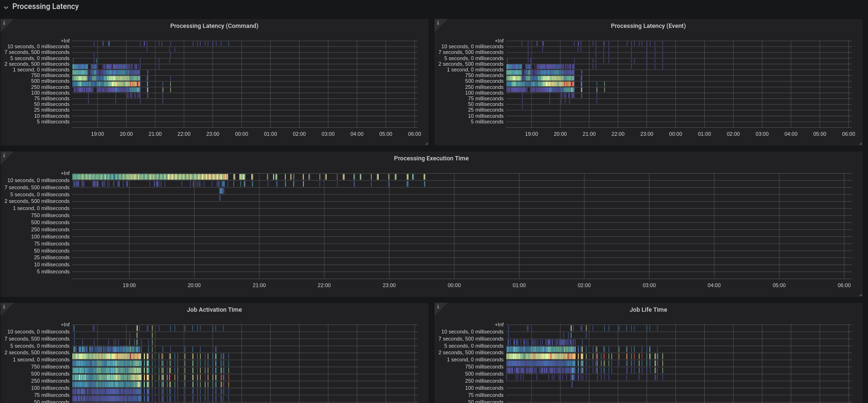Open info icon on Processing Latency (Command) panel
The height and width of the screenshot is (403, 868).
[x=4, y=23]
